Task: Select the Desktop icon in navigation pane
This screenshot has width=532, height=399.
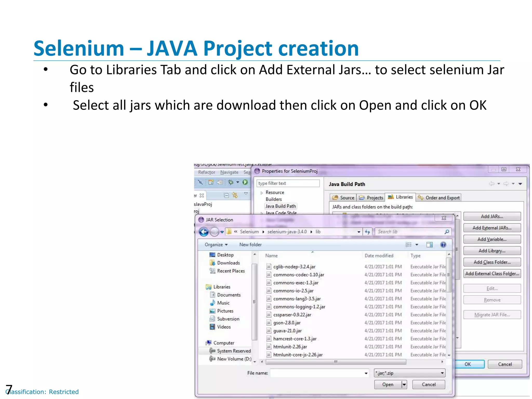Action: pos(212,255)
